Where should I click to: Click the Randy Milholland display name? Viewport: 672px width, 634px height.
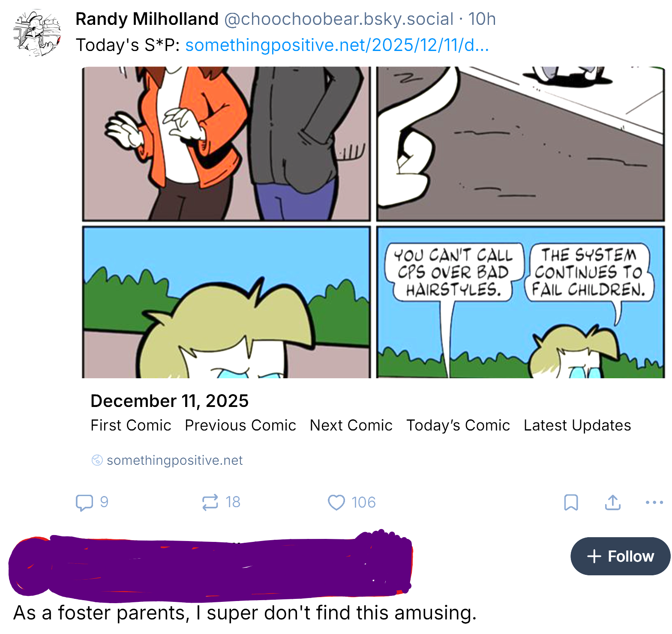(x=147, y=19)
